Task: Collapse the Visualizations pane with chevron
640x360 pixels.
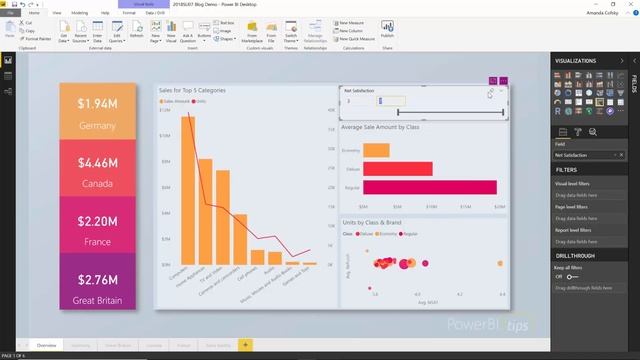Action: [622, 61]
